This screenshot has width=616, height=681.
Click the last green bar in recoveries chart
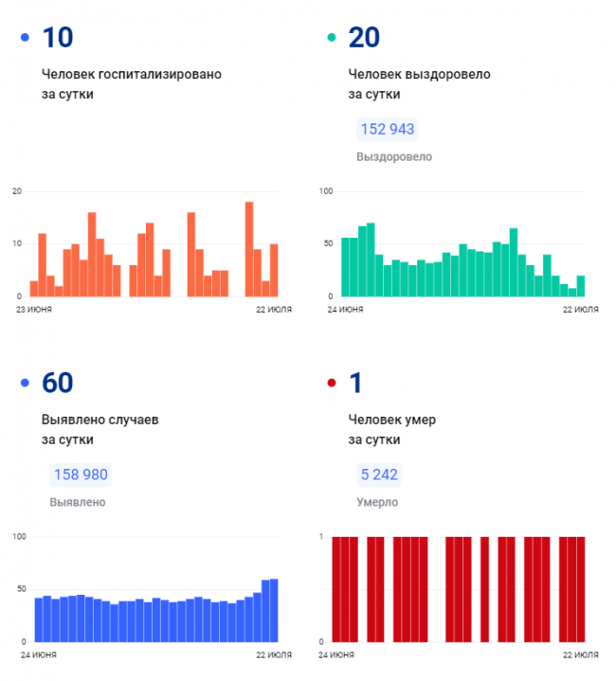(x=581, y=285)
